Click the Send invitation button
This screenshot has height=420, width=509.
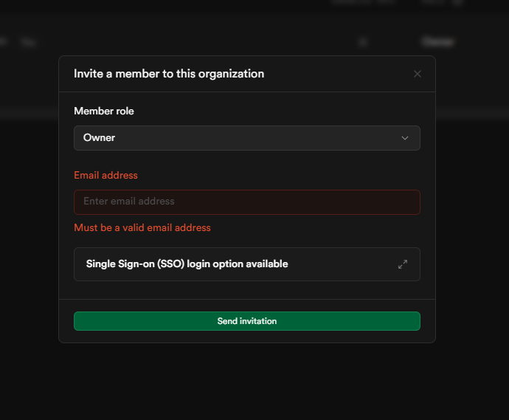pos(246,321)
